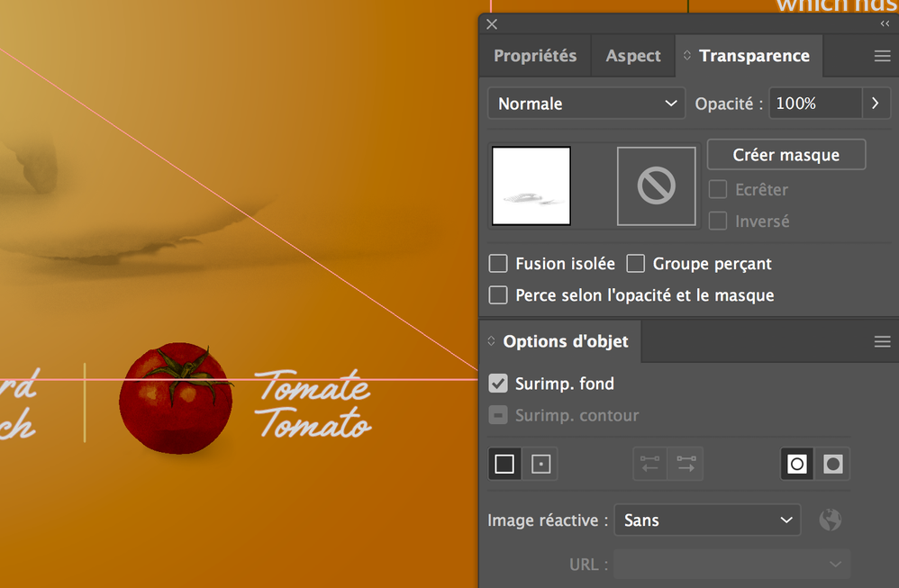Open Image réactive Sans dropdown
Screen dimensions: 899x588
[x=707, y=520]
